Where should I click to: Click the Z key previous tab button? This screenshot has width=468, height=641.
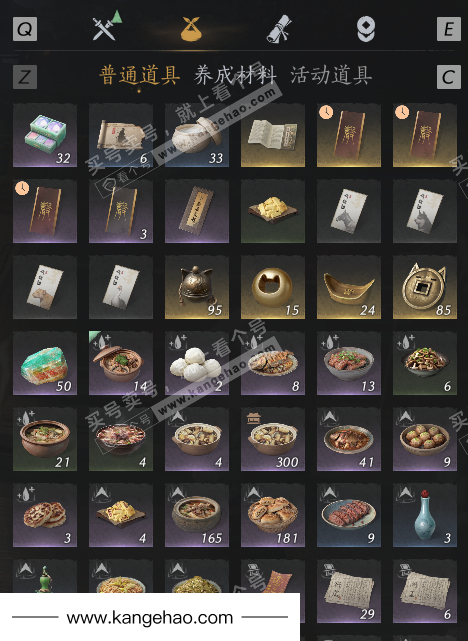click(x=25, y=77)
